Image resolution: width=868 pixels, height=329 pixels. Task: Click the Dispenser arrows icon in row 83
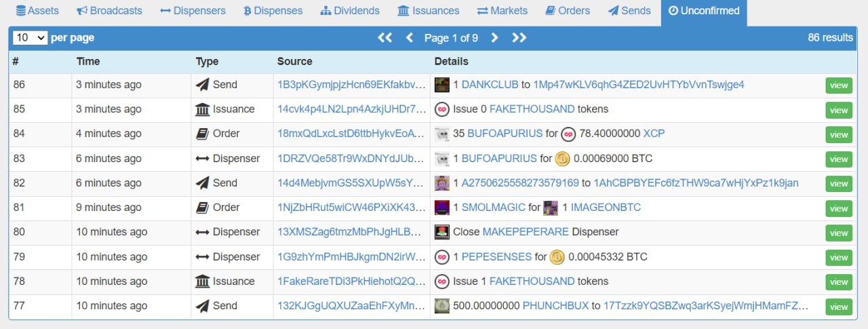click(x=202, y=159)
